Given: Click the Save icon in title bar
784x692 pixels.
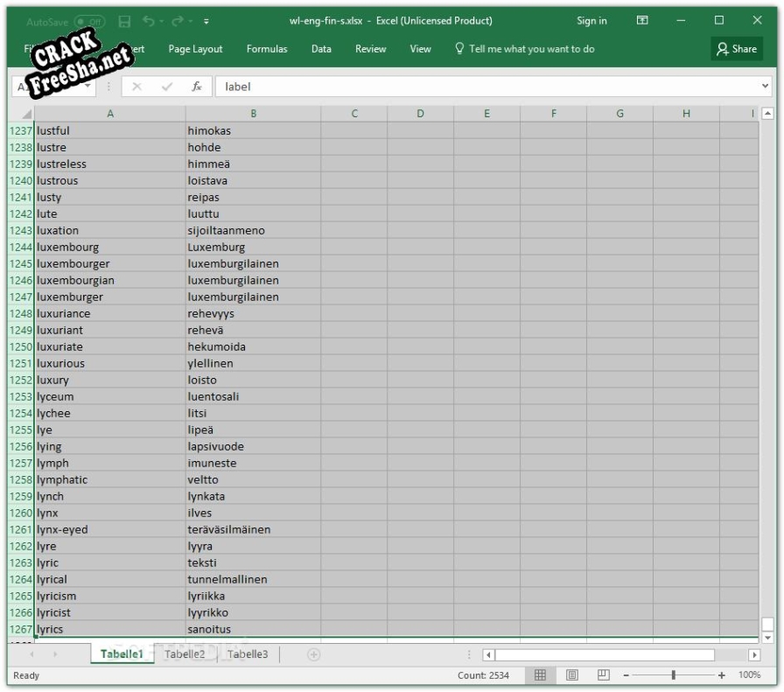Looking at the screenshot, I should (124, 21).
